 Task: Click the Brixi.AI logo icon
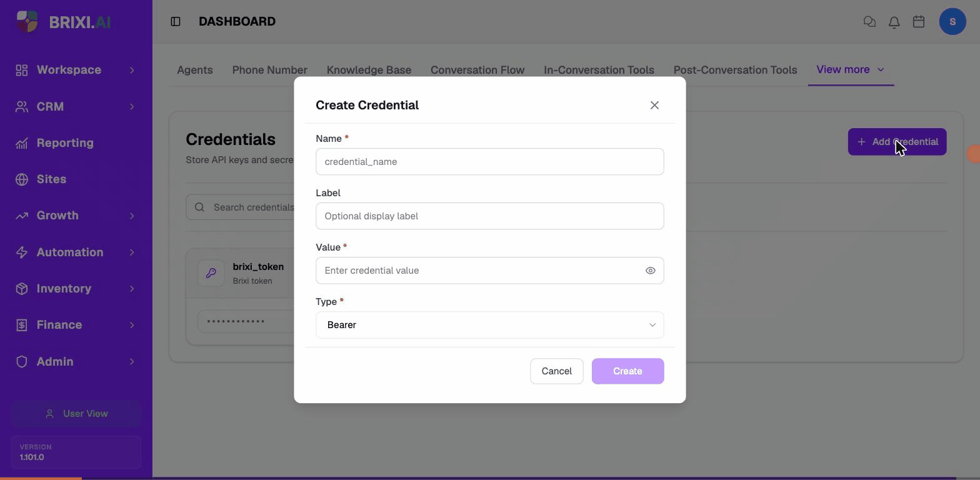pyautogui.click(x=27, y=22)
